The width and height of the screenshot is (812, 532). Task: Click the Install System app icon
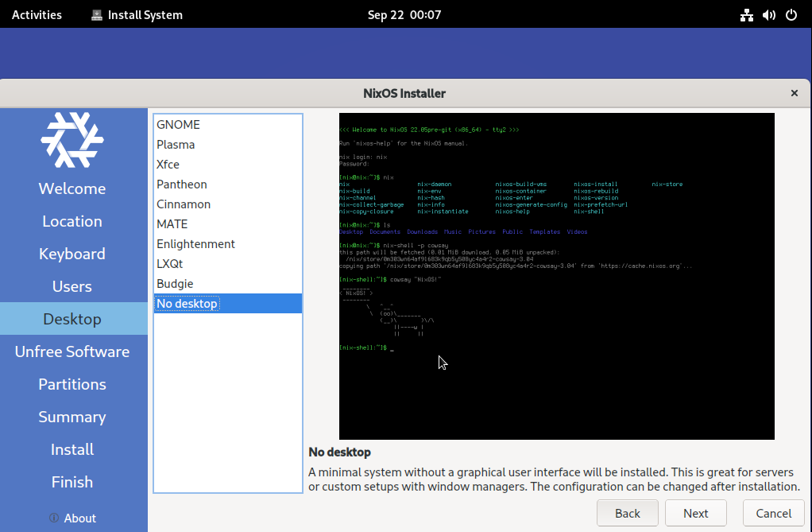pos(97,15)
